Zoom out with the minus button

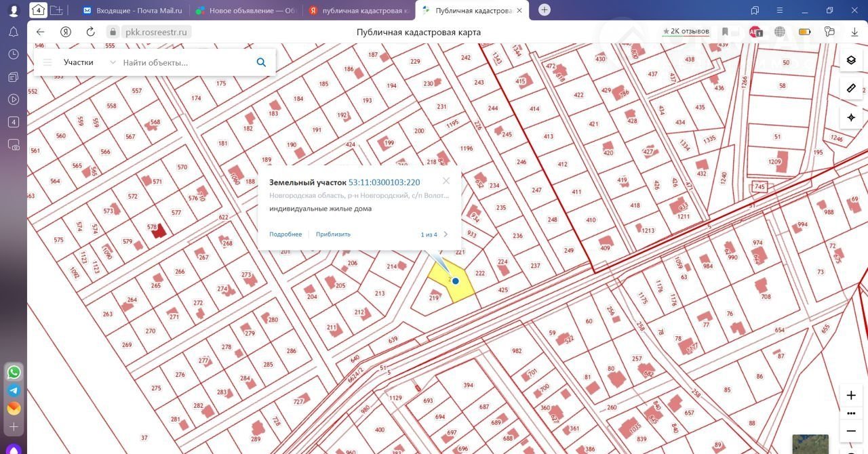click(x=851, y=430)
